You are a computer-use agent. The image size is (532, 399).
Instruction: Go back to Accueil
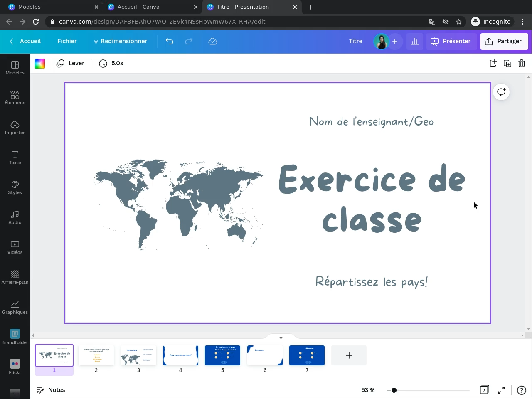point(26,41)
